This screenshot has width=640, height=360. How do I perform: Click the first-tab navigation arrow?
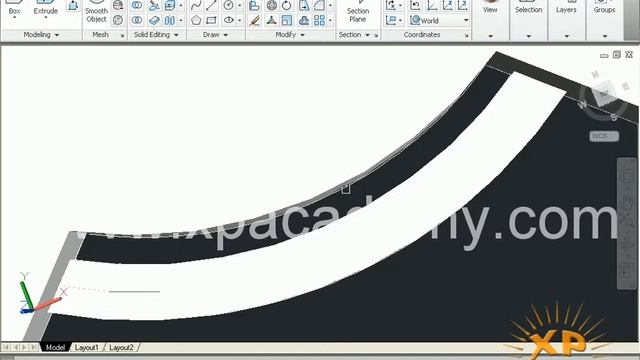click(6, 347)
